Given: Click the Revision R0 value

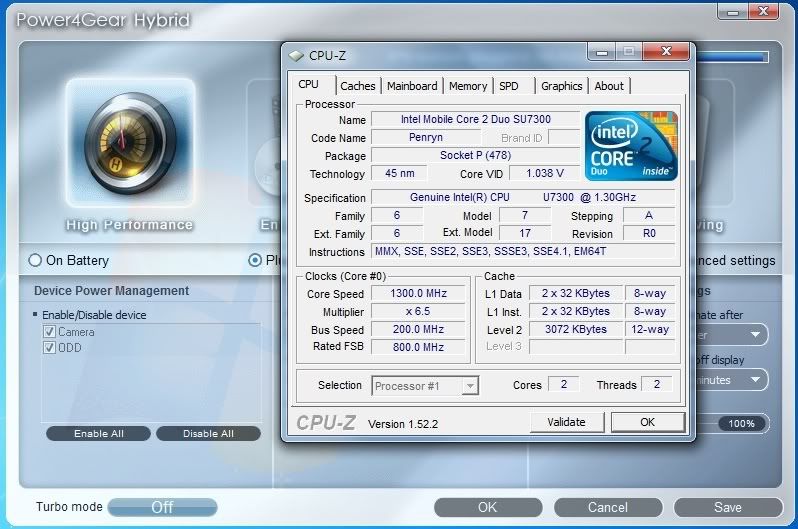Looking at the screenshot, I should pos(649,233).
